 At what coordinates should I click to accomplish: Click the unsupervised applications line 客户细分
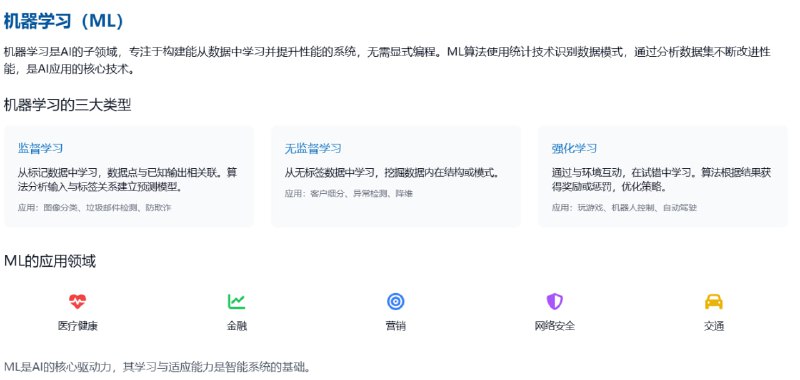348,194
